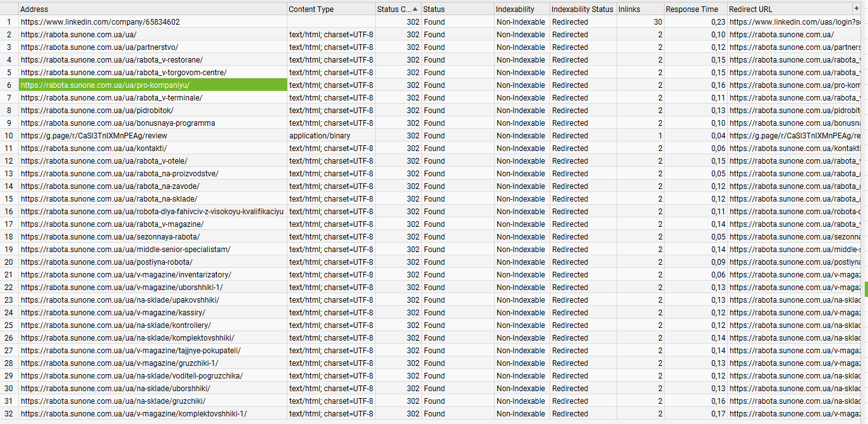868x424 pixels.
Task: Select the /ua/na-sklade/voditeli-pogruzchika/ address
Action: point(131,376)
